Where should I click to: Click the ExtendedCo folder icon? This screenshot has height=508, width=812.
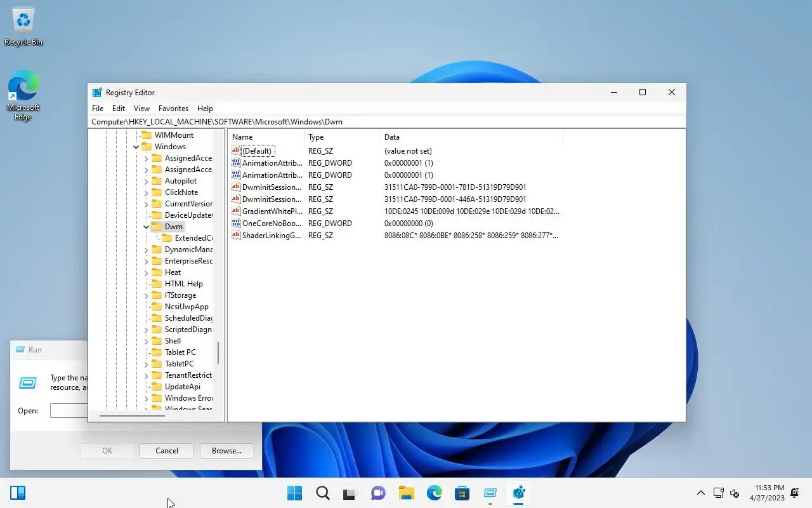[166, 238]
